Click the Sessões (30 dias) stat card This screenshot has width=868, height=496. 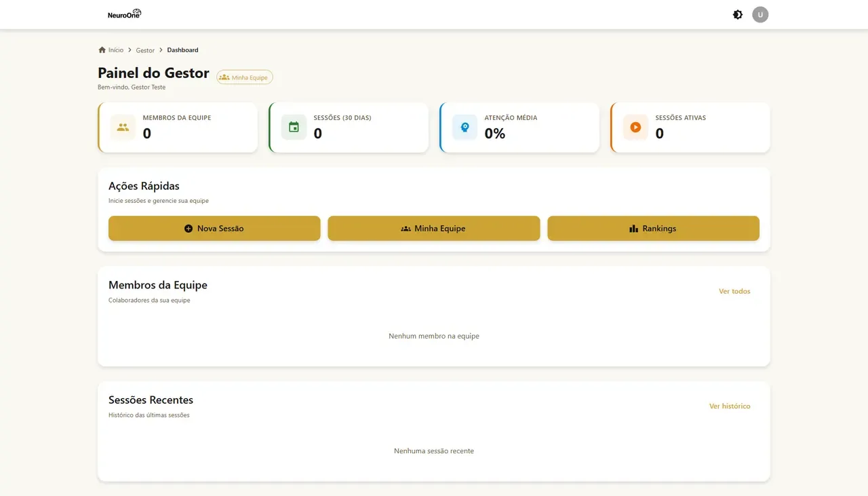pos(349,128)
